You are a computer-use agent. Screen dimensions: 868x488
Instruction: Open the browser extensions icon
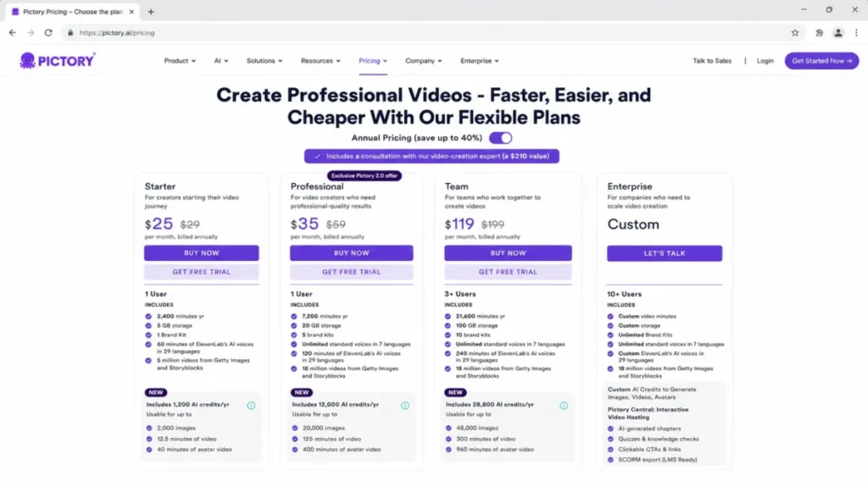click(820, 33)
